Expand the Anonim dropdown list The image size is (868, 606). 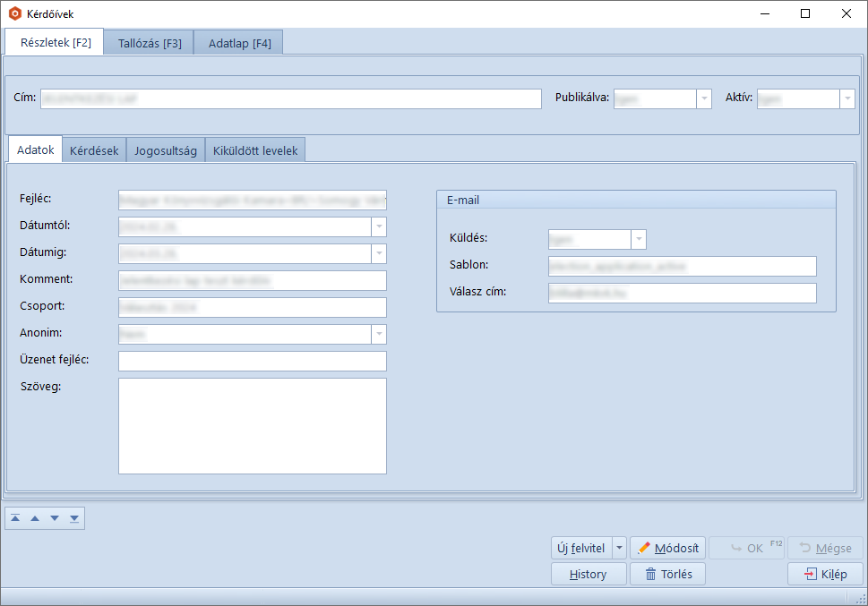379,334
